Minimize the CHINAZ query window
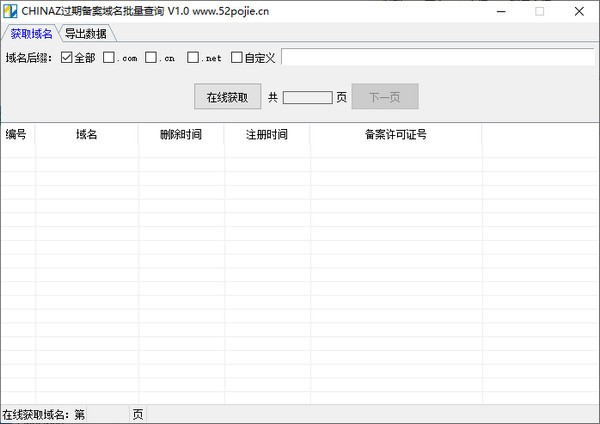This screenshot has height=424, width=600. point(494,11)
